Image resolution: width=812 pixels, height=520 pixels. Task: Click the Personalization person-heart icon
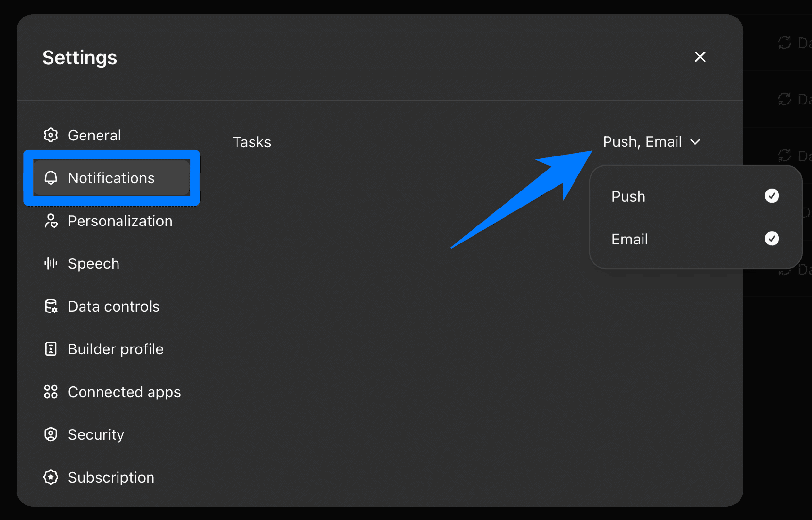point(51,221)
